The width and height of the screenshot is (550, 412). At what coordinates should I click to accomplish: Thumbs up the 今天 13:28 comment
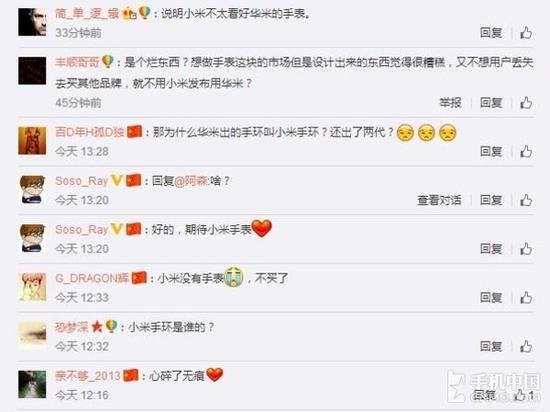click(x=526, y=151)
